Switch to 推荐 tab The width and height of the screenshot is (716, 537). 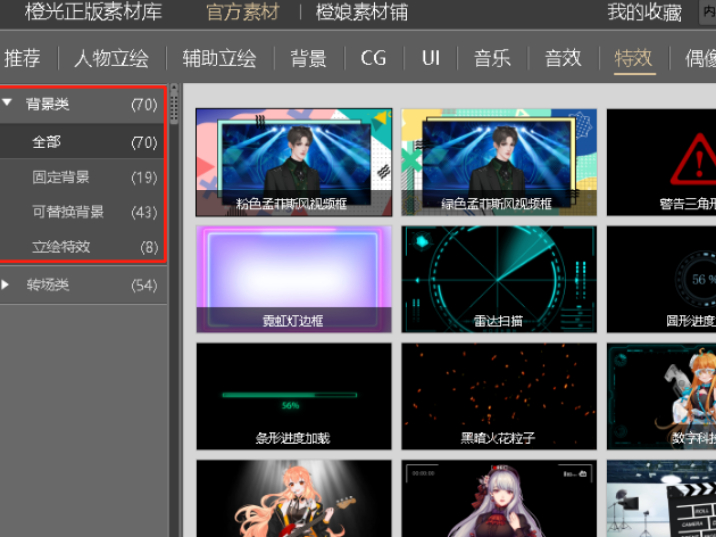22,58
